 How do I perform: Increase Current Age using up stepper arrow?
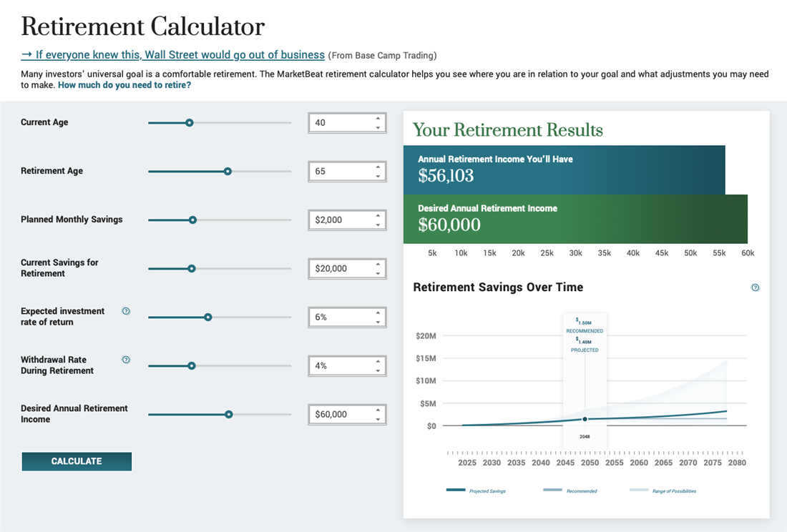pos(378,119)
